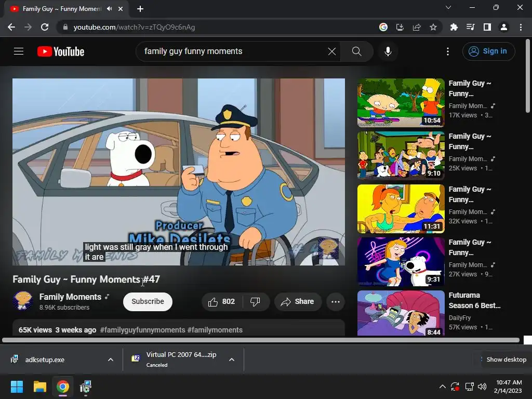
Task: Open the YouTube hamburger guide menu
Action: click(19, 51)
